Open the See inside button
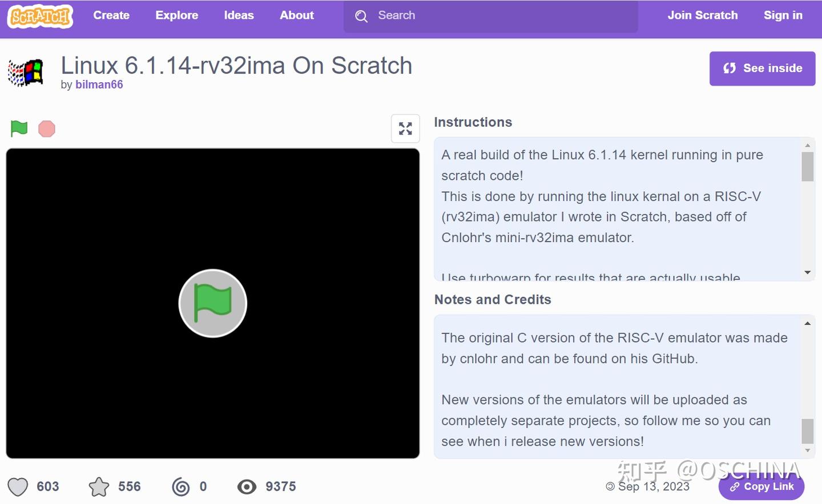822x504 pixels. pyautogui.click(x=762, y=68)
